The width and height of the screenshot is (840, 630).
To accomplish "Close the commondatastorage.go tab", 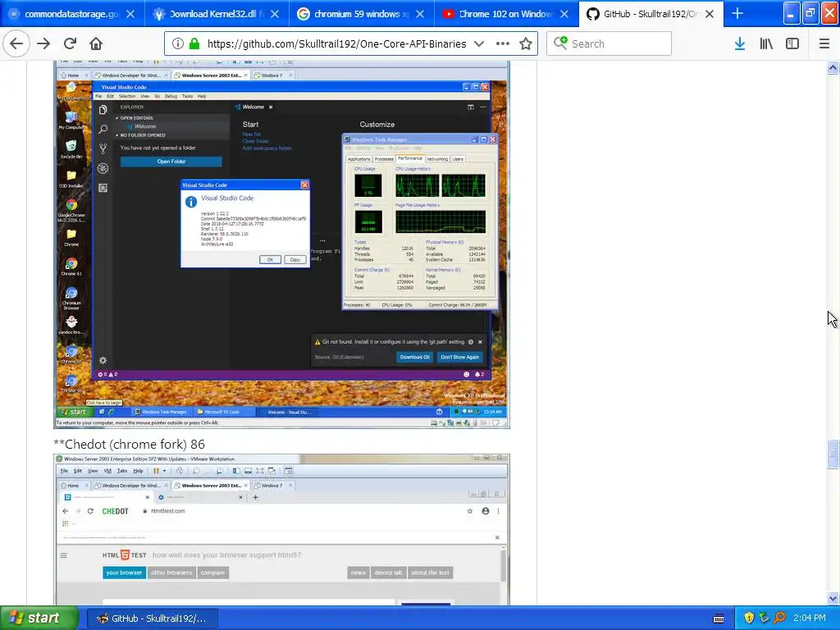I will (x=130, y=15).
